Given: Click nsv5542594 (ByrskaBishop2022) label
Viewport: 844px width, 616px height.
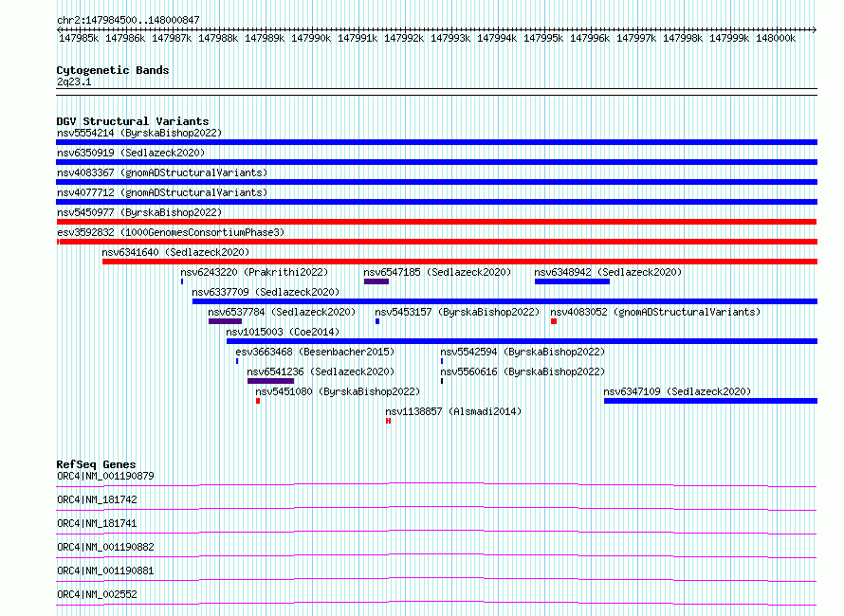Looking at the screenshot, I should (x=523, y=352).
